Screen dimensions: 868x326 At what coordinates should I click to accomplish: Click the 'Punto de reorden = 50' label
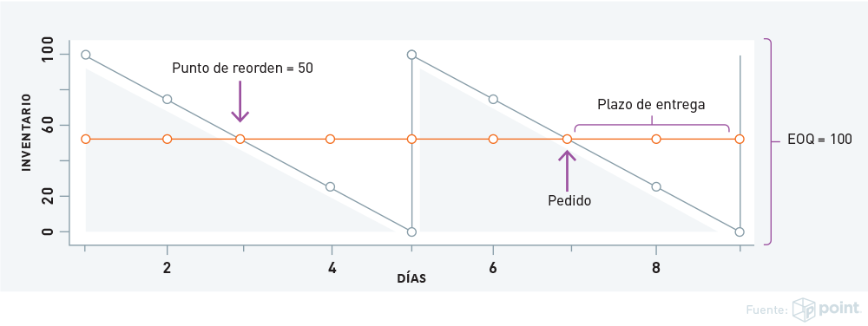(242, 68)
